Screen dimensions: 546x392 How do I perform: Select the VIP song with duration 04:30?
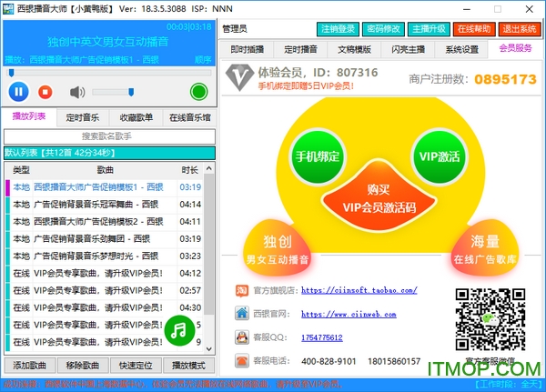point(105,307)
